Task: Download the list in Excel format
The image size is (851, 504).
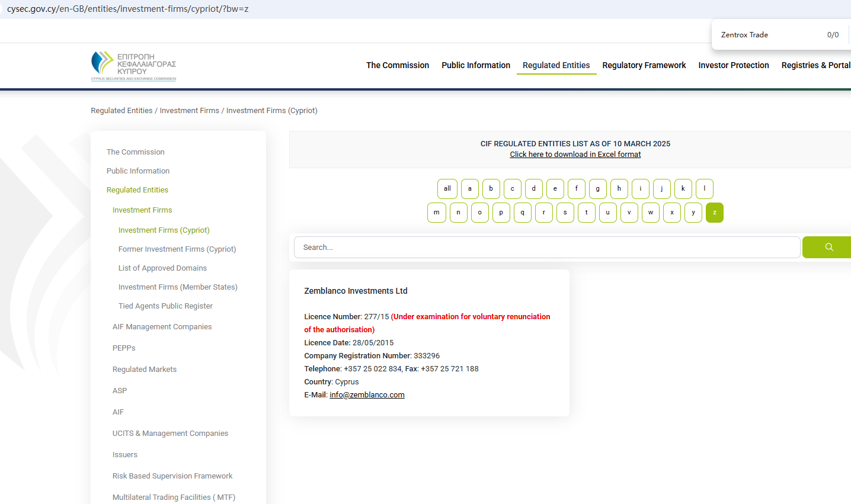Action: tap(575, 155)
